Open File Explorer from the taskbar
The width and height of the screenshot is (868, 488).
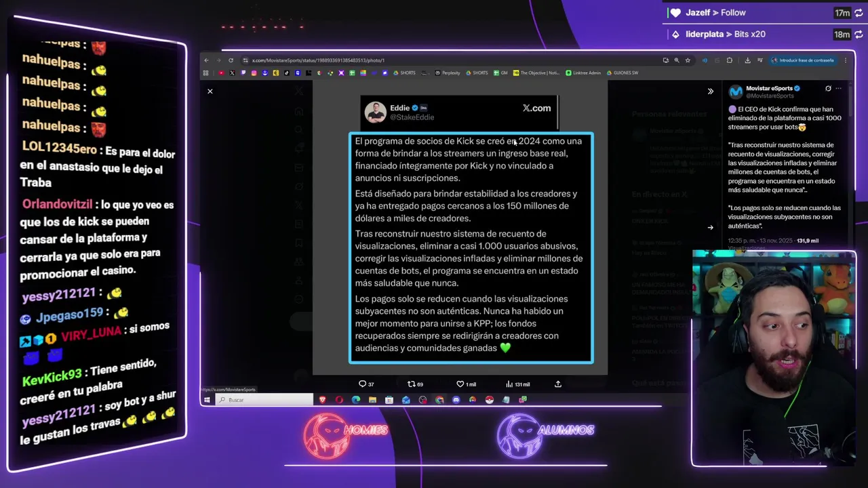point(372,400)
